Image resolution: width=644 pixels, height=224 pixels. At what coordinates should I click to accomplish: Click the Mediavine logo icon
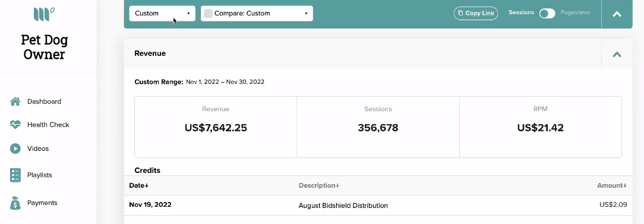pyautogui.click(x=44, y=14)
